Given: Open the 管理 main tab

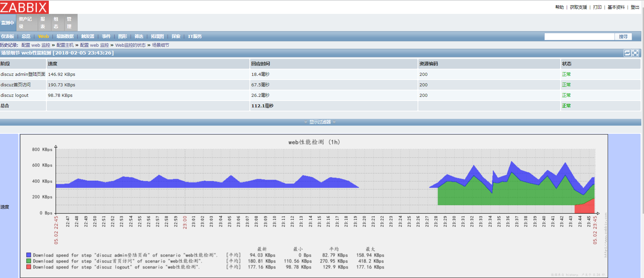Looking at the screenshot, I should (71, 23).
